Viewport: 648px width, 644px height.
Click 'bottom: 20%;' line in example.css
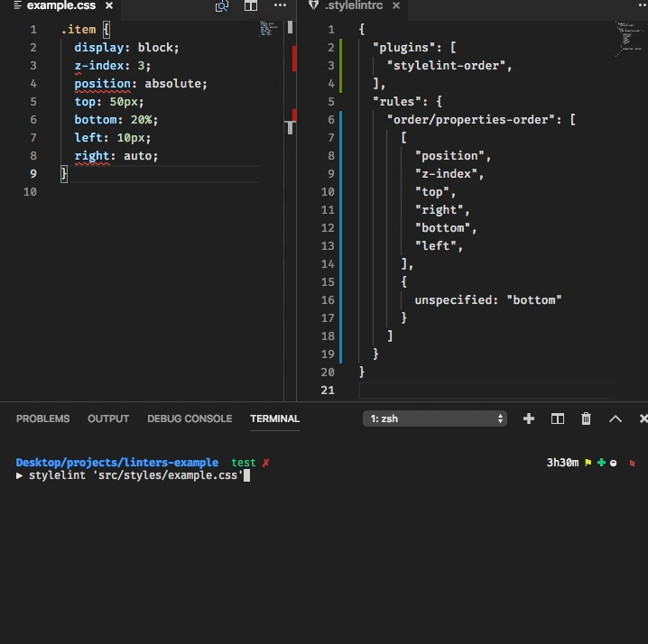(116, 120)
